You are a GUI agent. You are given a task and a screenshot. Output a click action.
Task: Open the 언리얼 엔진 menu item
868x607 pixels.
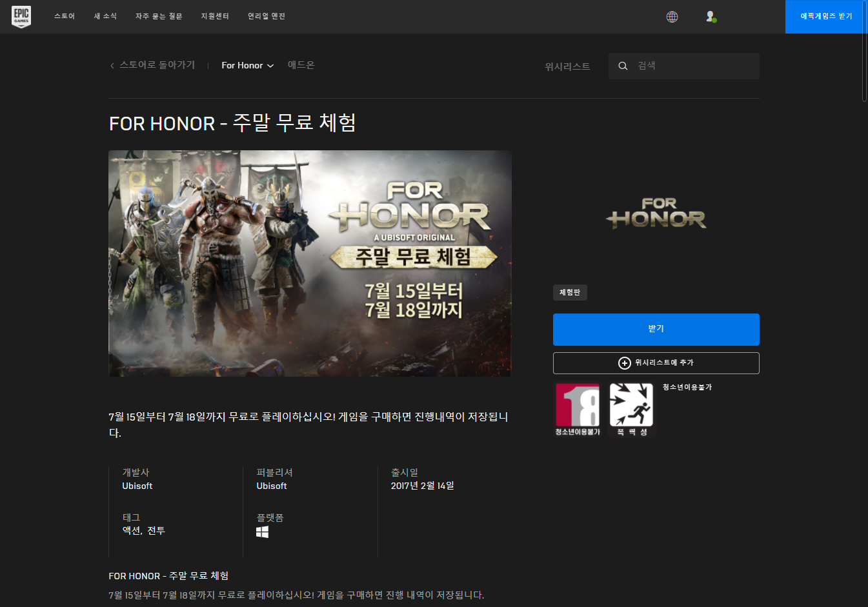coord(267,17)
